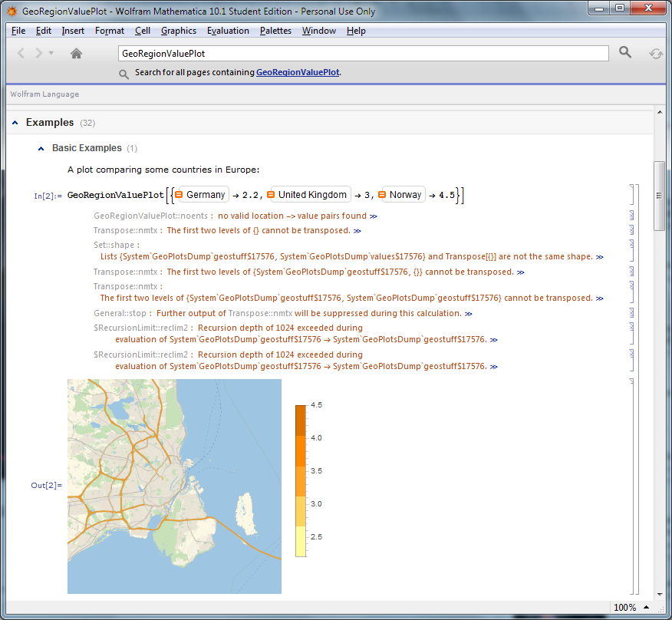Click the orange color legend bar
This screenshot has height=620, width=672.
301,480
